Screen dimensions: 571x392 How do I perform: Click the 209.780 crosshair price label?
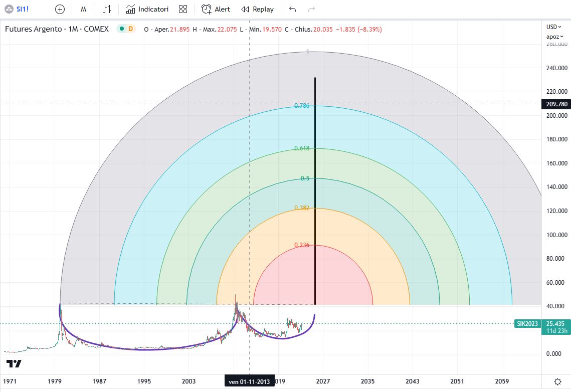[555, 104]
